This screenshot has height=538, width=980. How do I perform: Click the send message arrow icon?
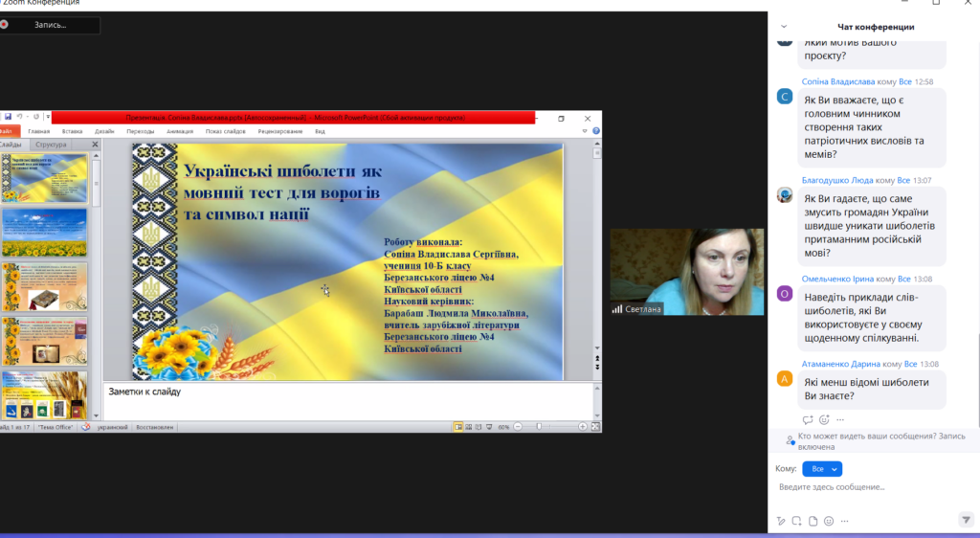(x=966, y=520)
